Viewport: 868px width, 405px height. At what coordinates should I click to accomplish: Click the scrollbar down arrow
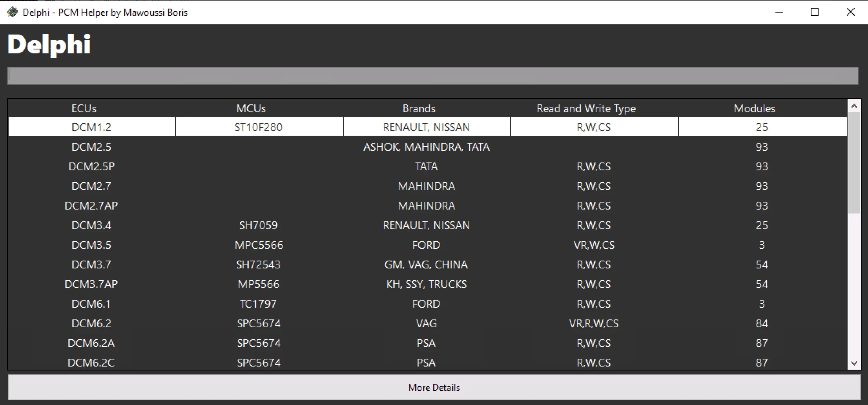(x=854, y=363)
